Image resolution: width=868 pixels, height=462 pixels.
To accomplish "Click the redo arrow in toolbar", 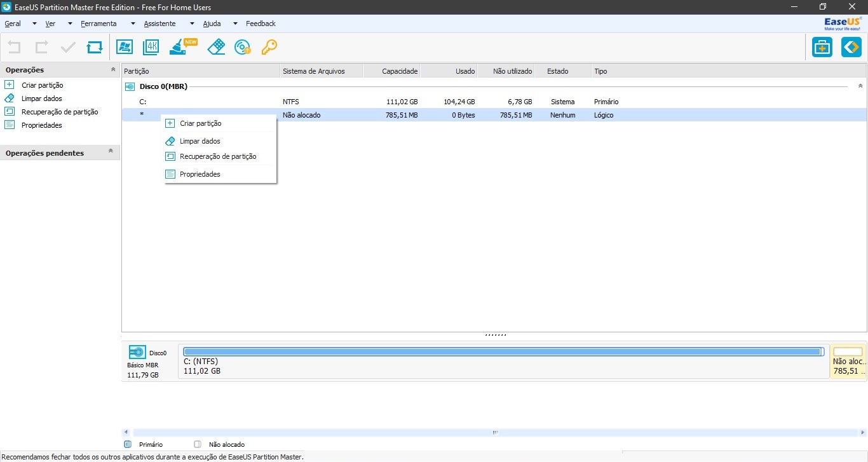I will click(41, 47).
